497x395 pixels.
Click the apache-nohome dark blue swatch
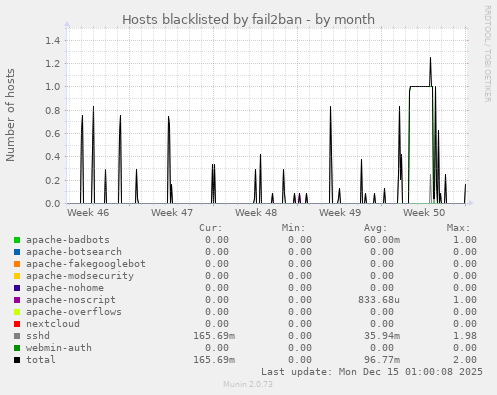tap(17, 288)
